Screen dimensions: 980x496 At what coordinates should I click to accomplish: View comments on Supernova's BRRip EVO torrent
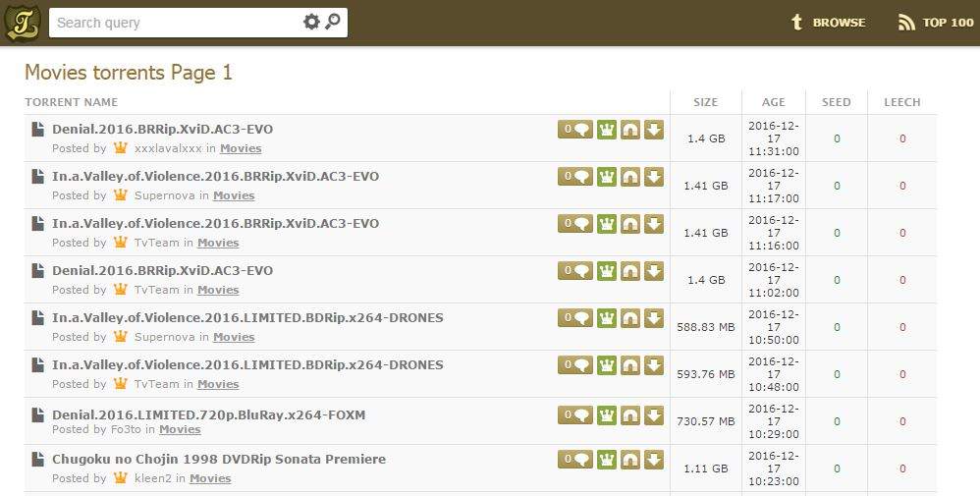pyautogui.click(x=575, y=177)
